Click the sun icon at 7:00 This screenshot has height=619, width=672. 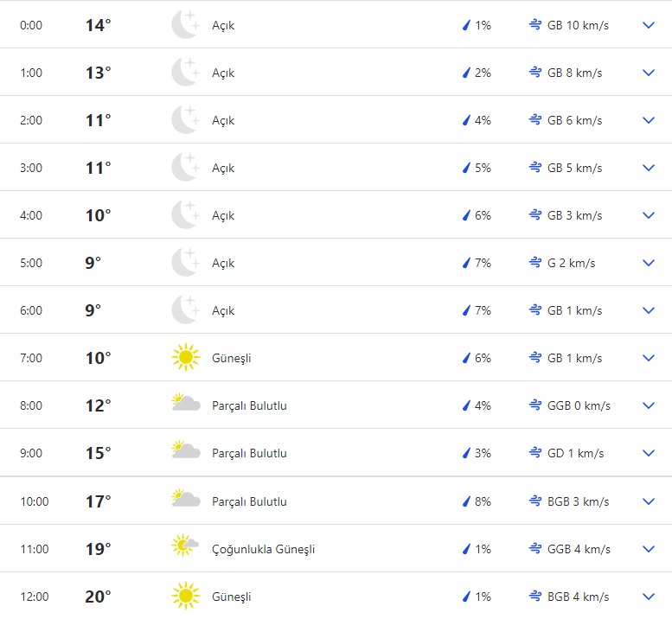pos(185,358)
